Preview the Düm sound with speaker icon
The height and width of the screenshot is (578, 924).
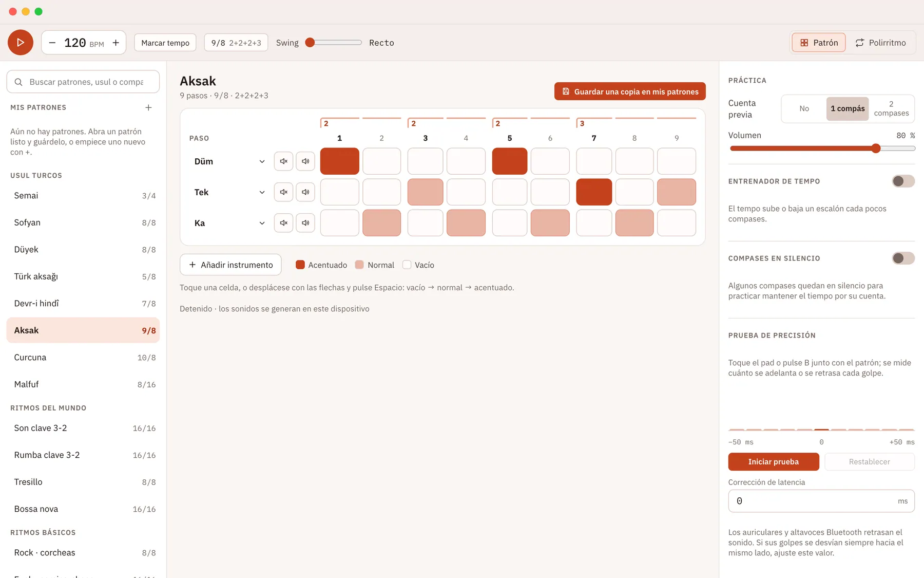click(x=305, y=161)
